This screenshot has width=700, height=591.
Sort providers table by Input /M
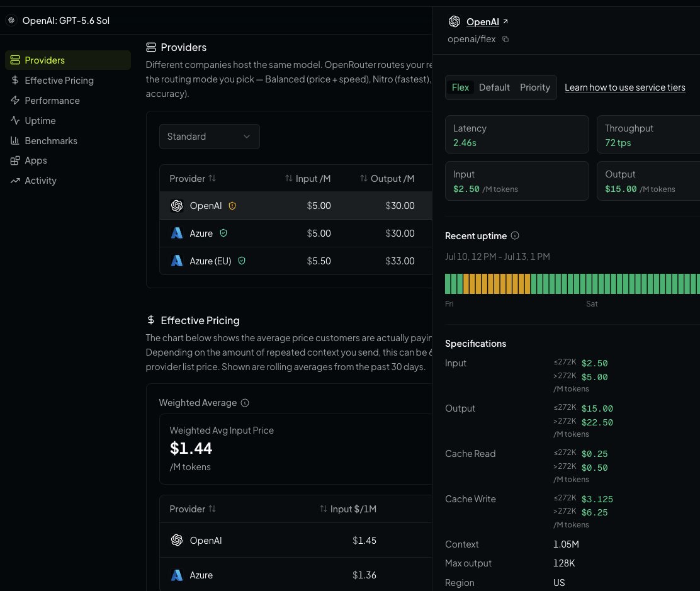(x=308, y=179)
